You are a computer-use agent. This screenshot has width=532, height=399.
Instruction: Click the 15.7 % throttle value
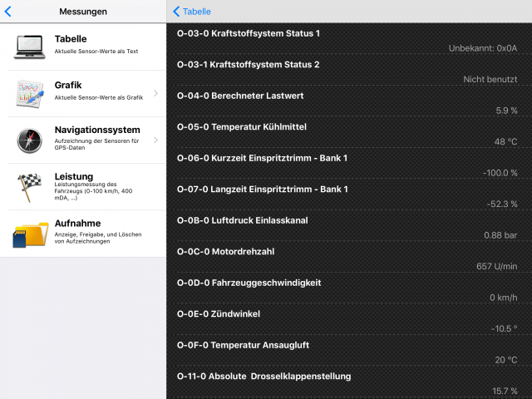click(505, 392)
